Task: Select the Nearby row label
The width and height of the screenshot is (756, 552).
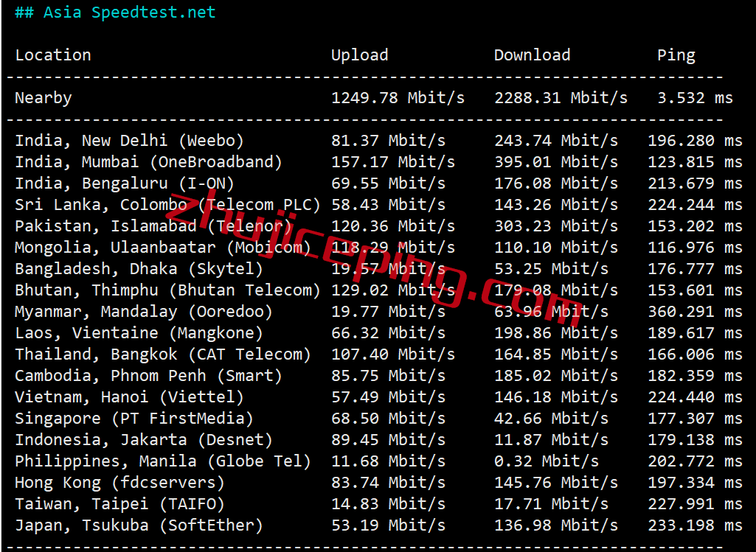Action: click(x=44, y=98)
